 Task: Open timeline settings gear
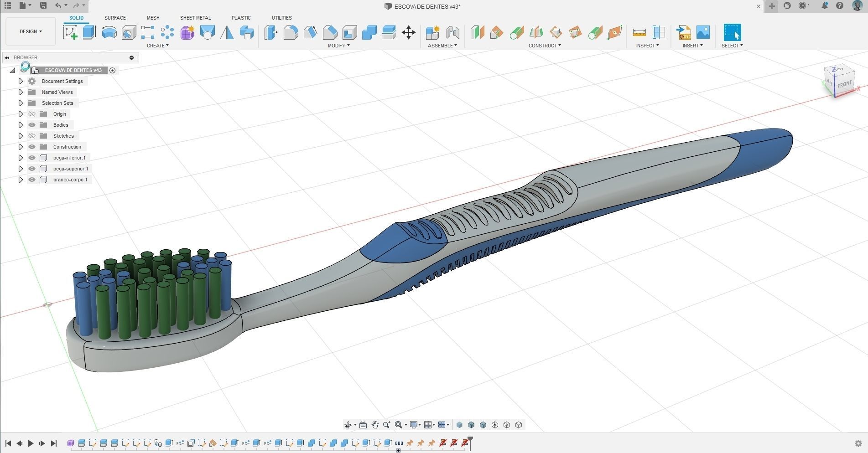coord(858,443)
